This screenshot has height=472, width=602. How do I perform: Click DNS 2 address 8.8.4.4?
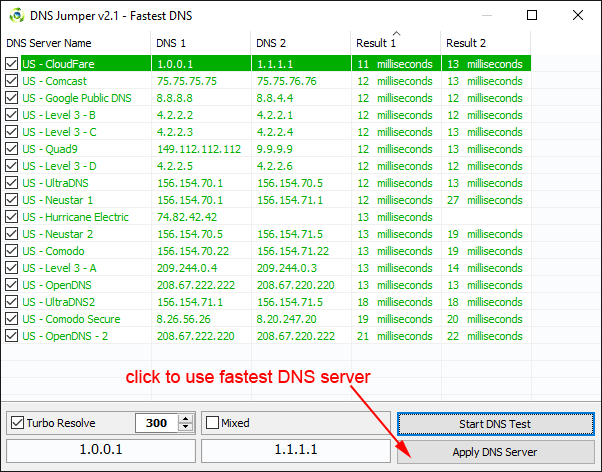[x=275, y=98]
